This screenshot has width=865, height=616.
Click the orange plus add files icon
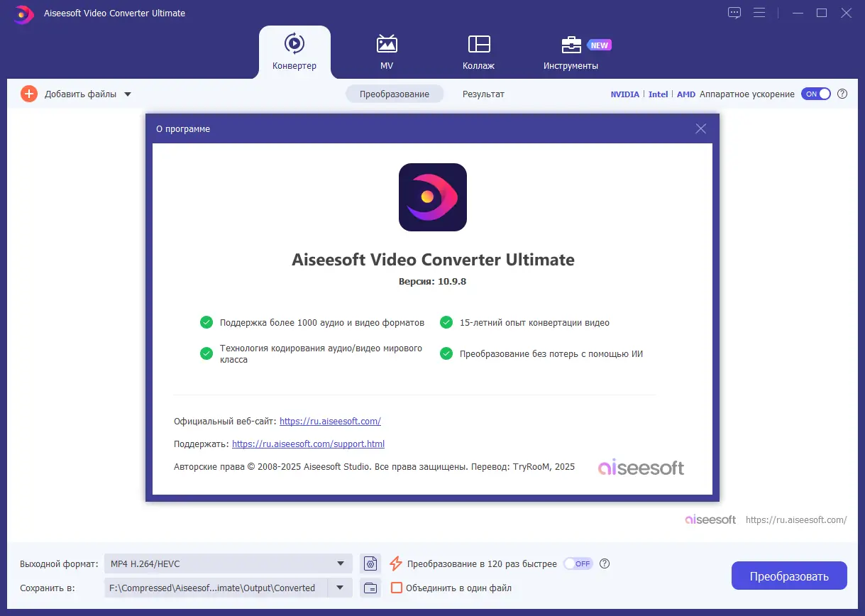click(29, 94)
